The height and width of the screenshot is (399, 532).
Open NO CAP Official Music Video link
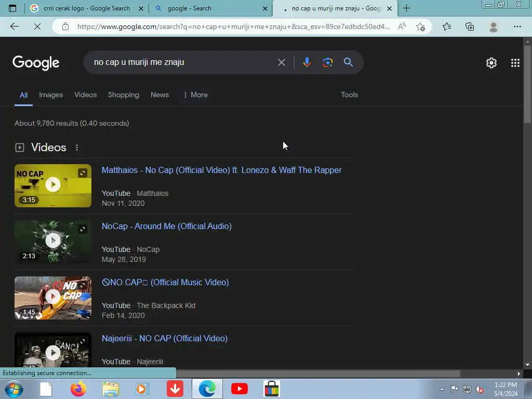pyautogui.click(x=165, y=282)
